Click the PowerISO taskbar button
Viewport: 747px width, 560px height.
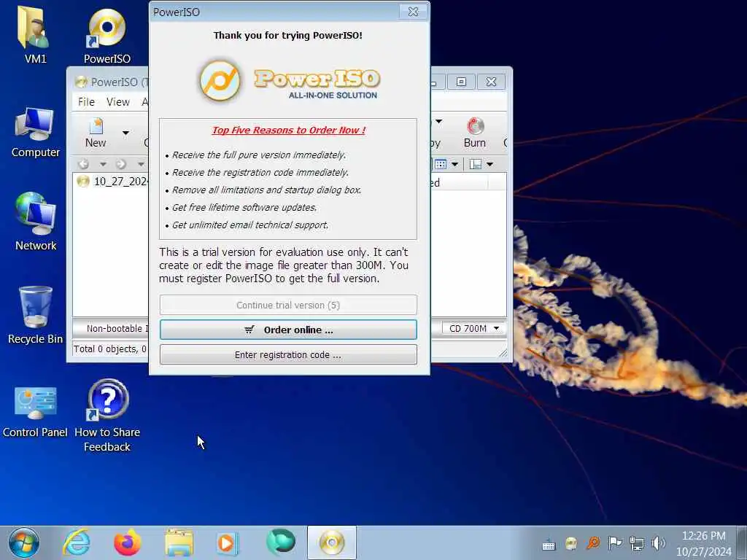[332, 542]
